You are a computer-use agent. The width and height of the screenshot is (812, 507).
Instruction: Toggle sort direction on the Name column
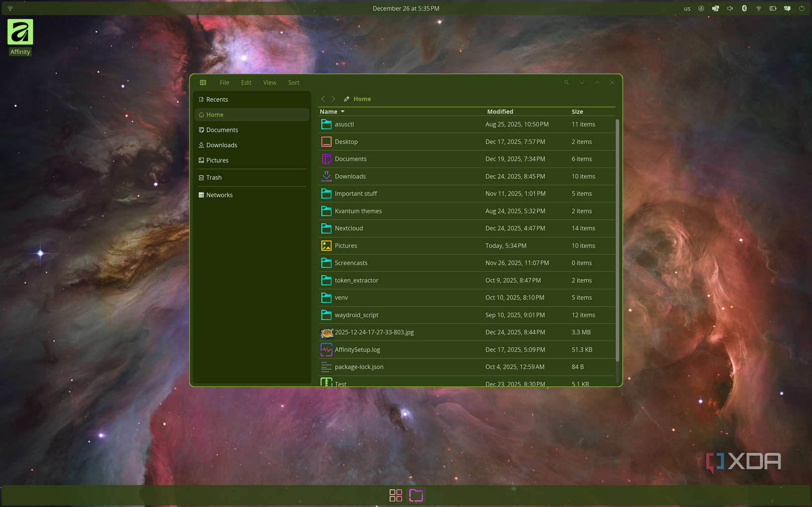pyautogui.click(x=332, y=112)
